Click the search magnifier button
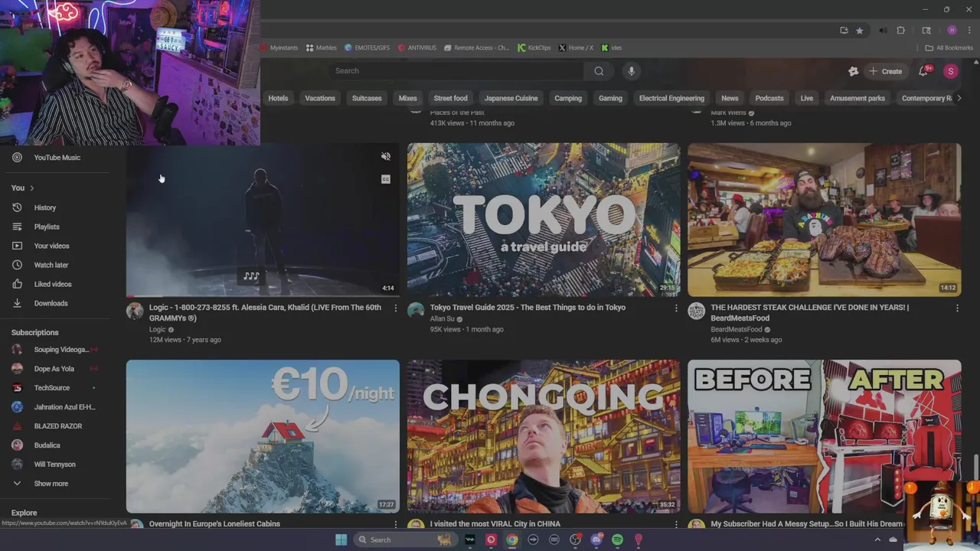980x551 pixels. click(x=599, y=71)
